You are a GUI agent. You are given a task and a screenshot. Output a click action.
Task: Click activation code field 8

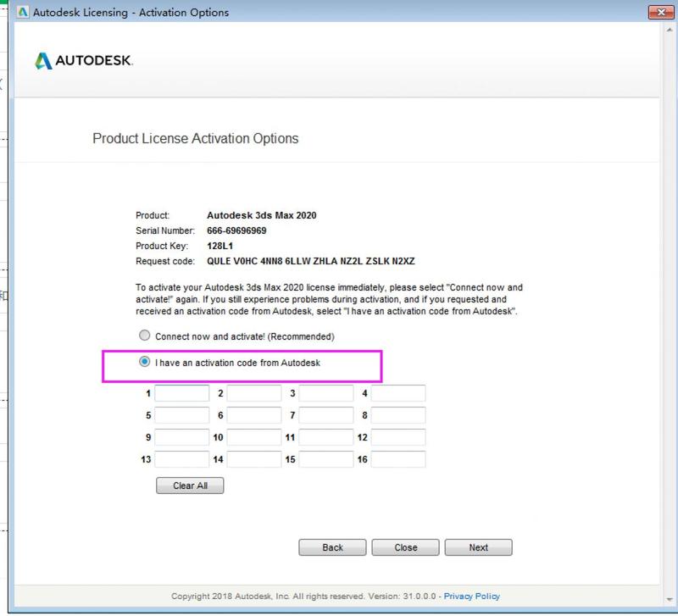(398, 415)
